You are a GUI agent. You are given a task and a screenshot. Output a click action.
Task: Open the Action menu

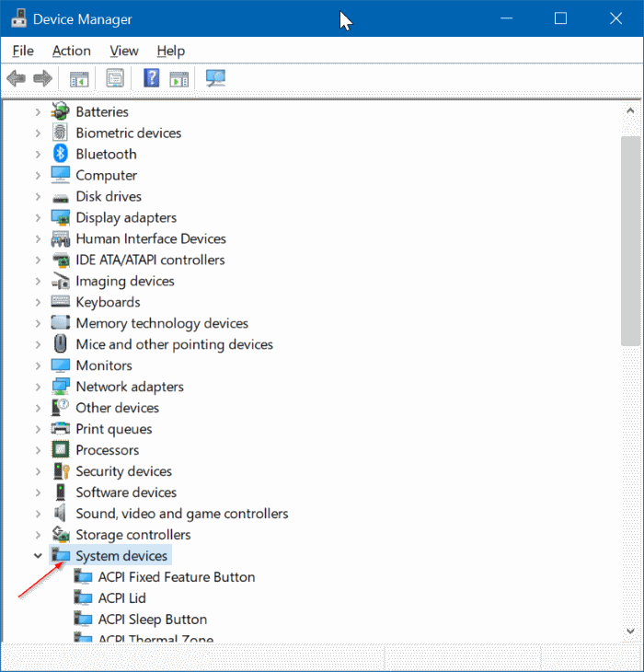pyautogui.click(x=71, y=51)
